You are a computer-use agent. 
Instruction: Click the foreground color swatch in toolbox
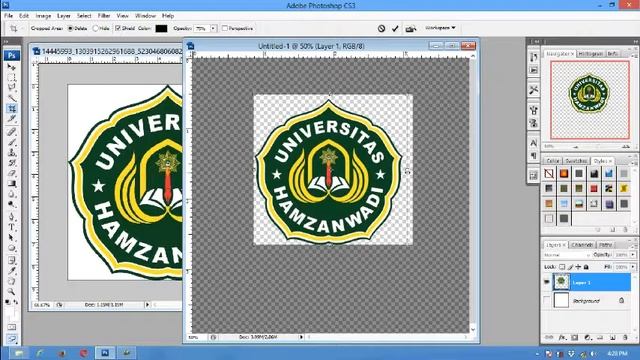click(10, 312)
